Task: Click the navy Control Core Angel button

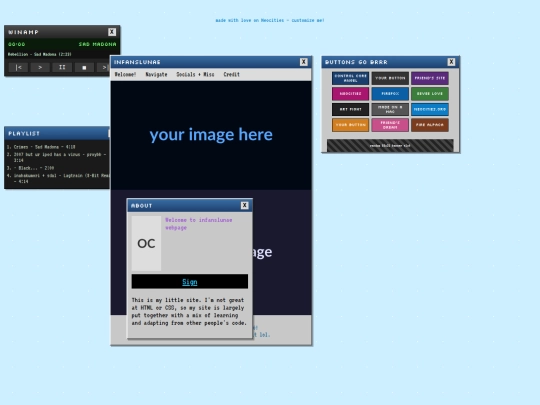Action: [351, 78]
